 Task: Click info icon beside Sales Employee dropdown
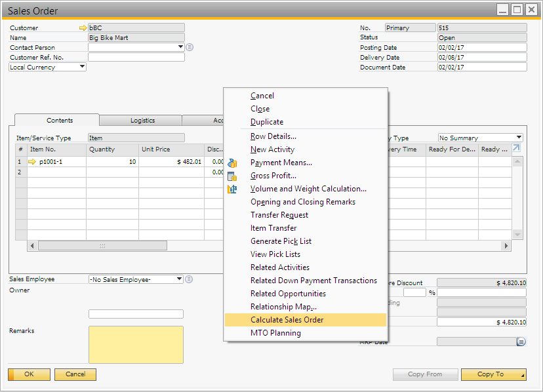coord(189,279)
